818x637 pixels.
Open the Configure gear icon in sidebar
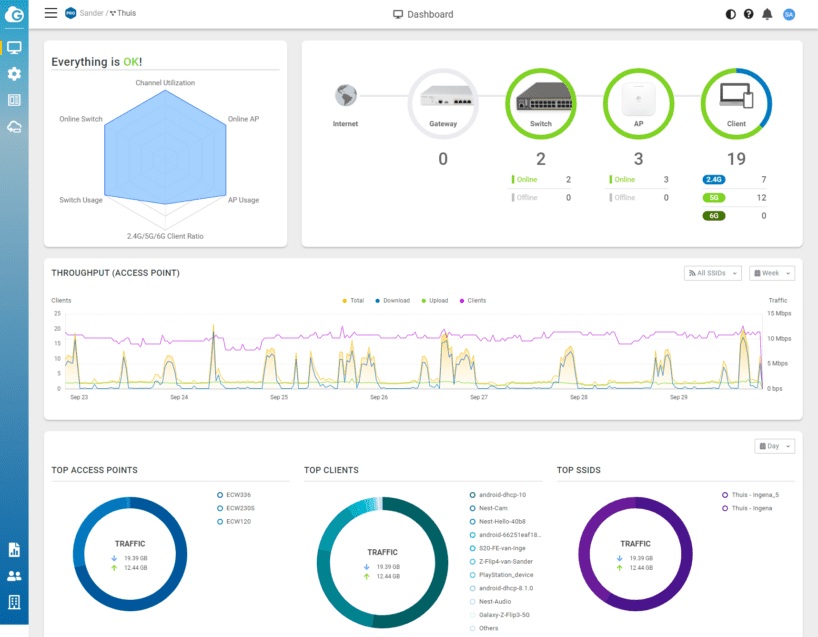(x=13, y=73)
